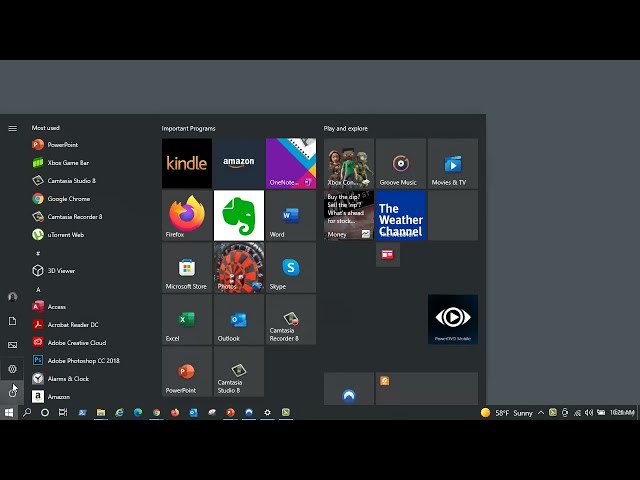640x480 pixels.
Task: Open the Xbox Console Companion tile
Action: click(x=349, y=163)
